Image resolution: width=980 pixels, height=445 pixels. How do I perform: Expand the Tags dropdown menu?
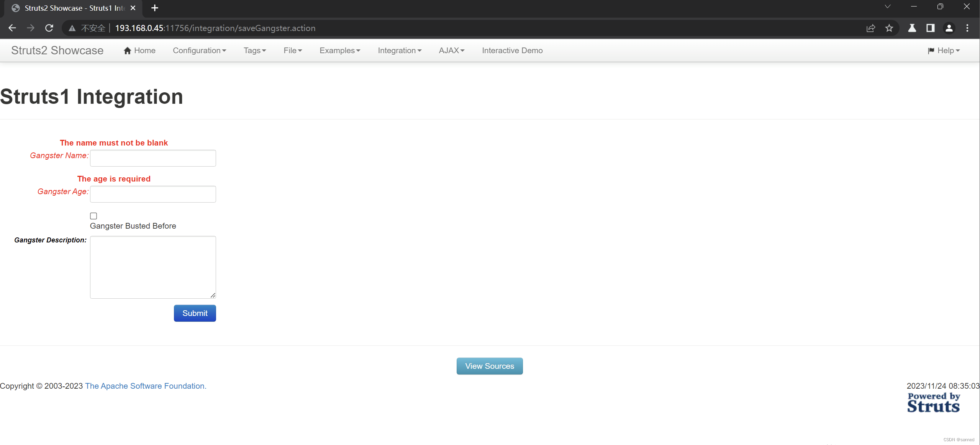(255, 51)
